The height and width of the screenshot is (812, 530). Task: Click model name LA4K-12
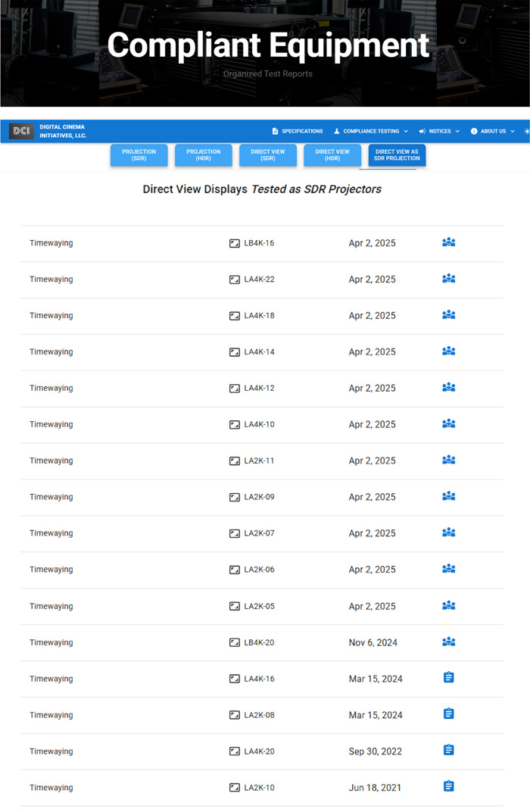click(259, 388)
